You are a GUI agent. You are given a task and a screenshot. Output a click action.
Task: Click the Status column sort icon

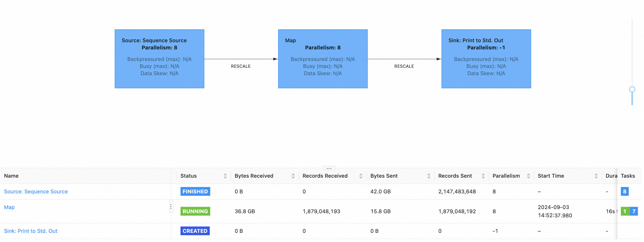tap(225, 176)
